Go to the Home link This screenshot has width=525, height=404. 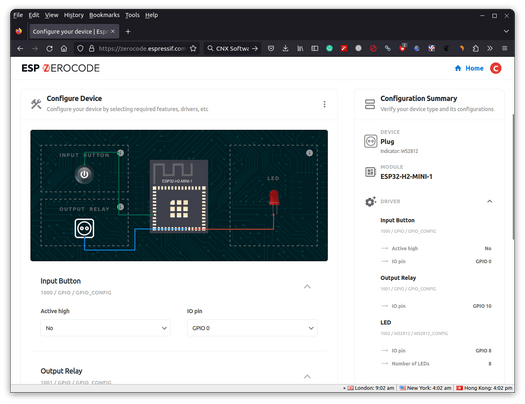point(469,68)
